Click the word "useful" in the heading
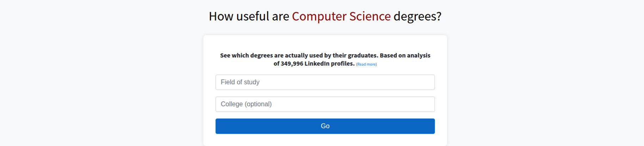The height and width of the screenshot is (146, 644). pyautogui.click(x=252, y=16)
